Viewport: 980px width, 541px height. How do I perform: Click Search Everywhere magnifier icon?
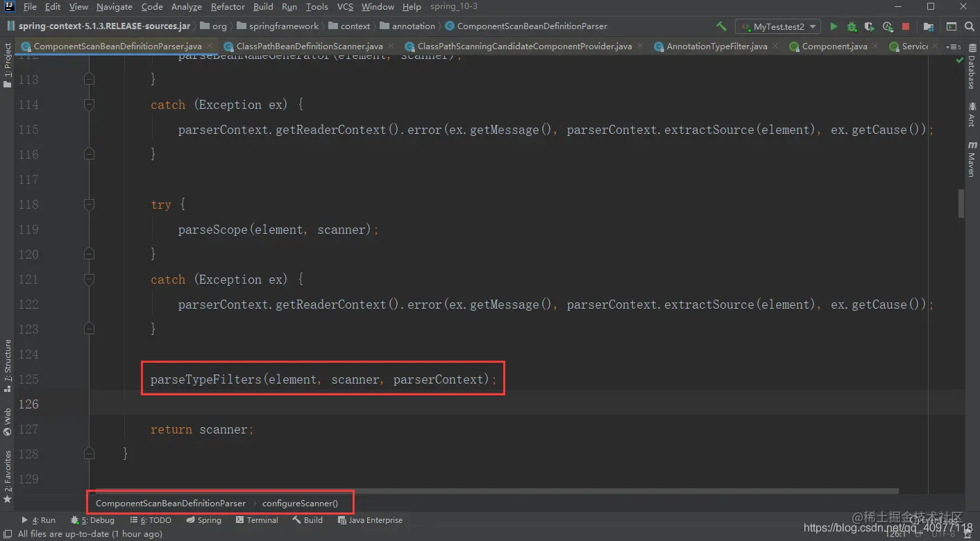(970, 26)
